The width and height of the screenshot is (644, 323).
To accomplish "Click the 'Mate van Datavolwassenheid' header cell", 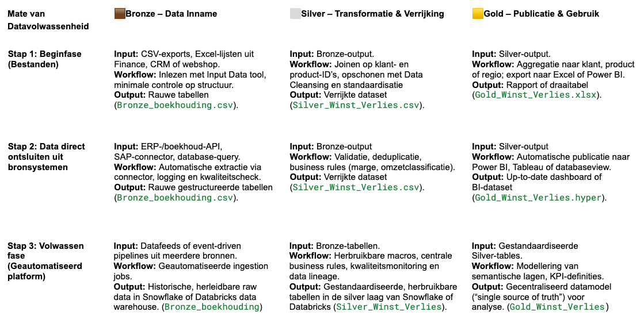I will point(48,20).
